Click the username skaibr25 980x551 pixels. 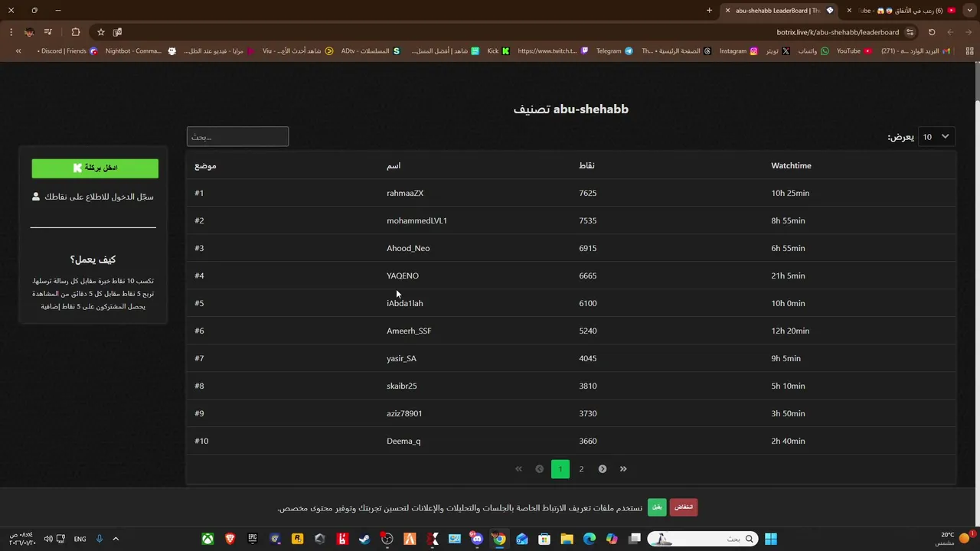coord(402,386)
